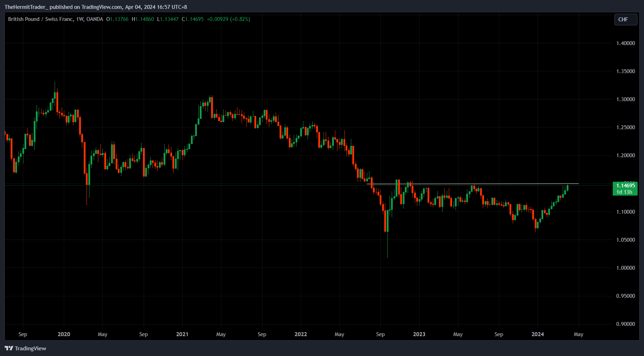This screenshot has width=644, height=356.
Task: Click the Sep label on time axis
Action: coord(23,334)
